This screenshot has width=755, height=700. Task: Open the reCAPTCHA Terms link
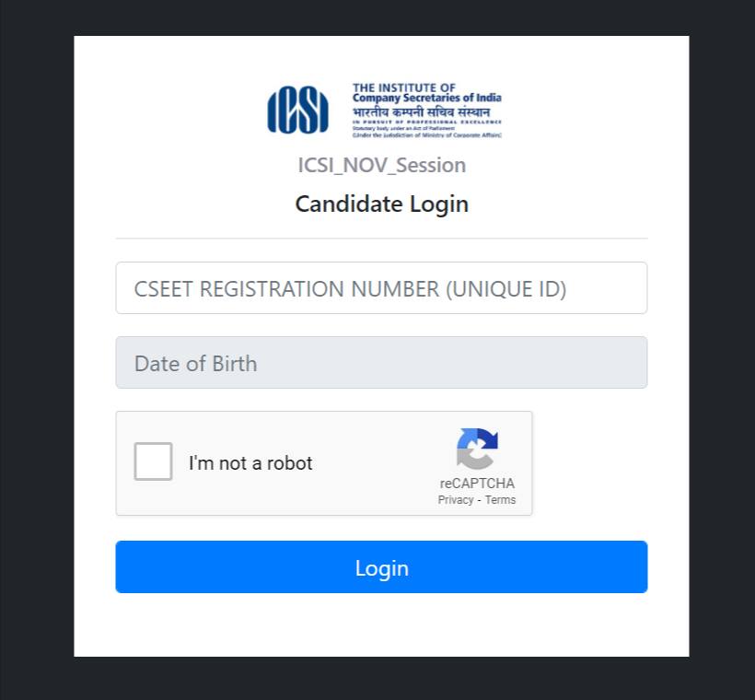pyautogui.click(x=500, y=500)
